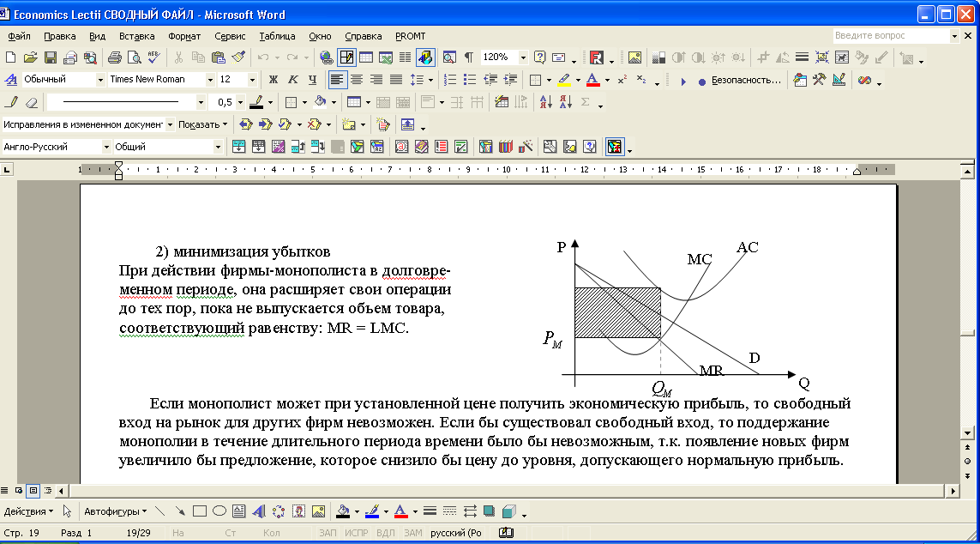Viewport: 980px width, 544px height.
Task: Click inside the Введите вопрос help box
Action: click(x=891, y=36)
